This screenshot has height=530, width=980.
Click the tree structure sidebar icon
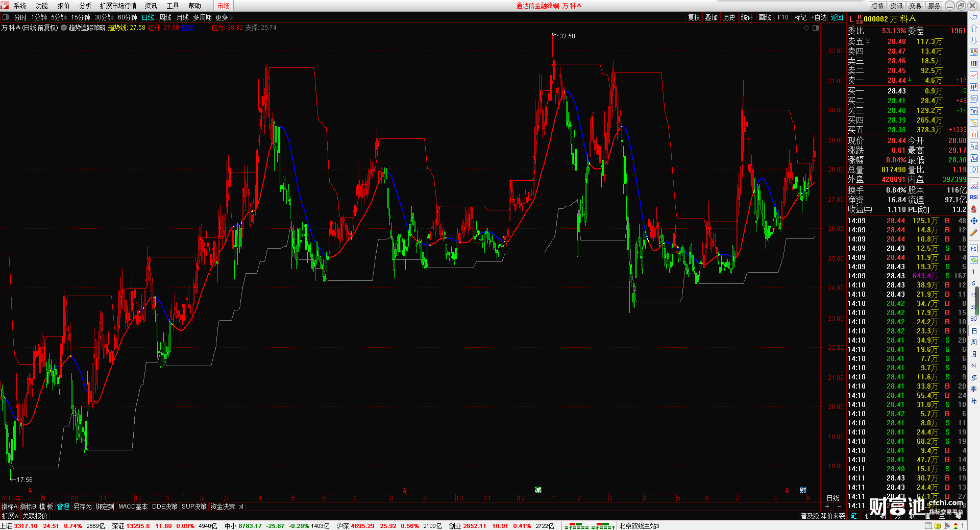[x=974, y=123]
